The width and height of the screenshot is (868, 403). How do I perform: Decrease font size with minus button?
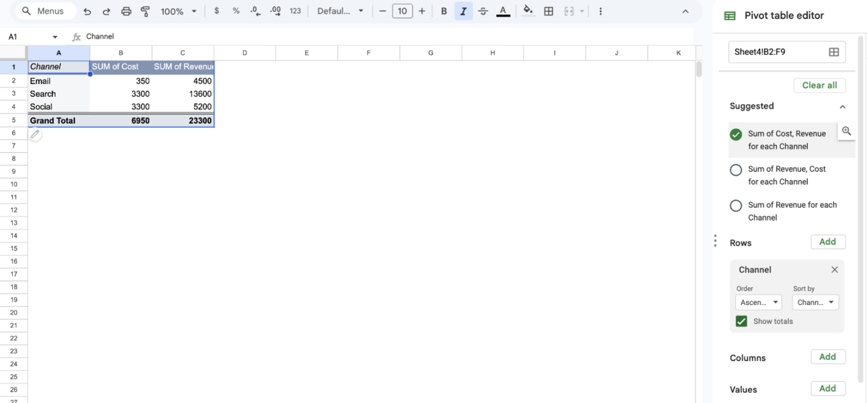click(x=383, y=11)
